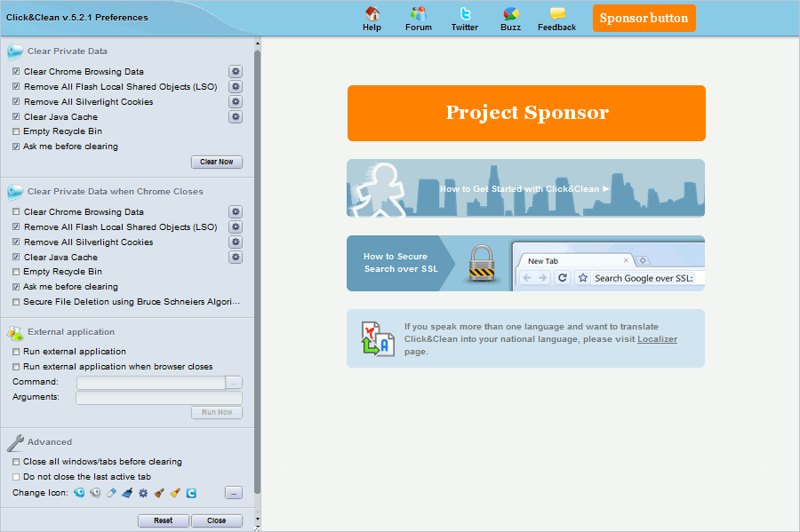The height and width of the screenshot is (532, 800).
Task: Open the Twitter page
Action: 464,19
